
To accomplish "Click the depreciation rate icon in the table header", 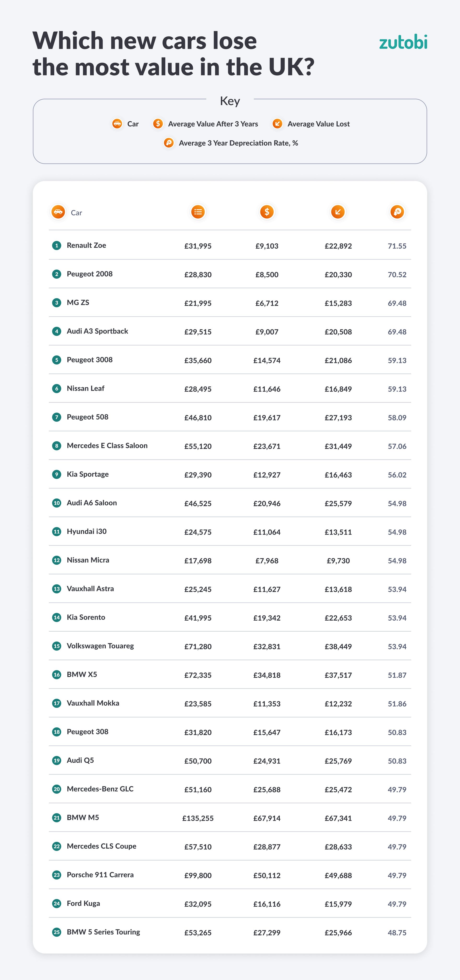I will [397, 212].
